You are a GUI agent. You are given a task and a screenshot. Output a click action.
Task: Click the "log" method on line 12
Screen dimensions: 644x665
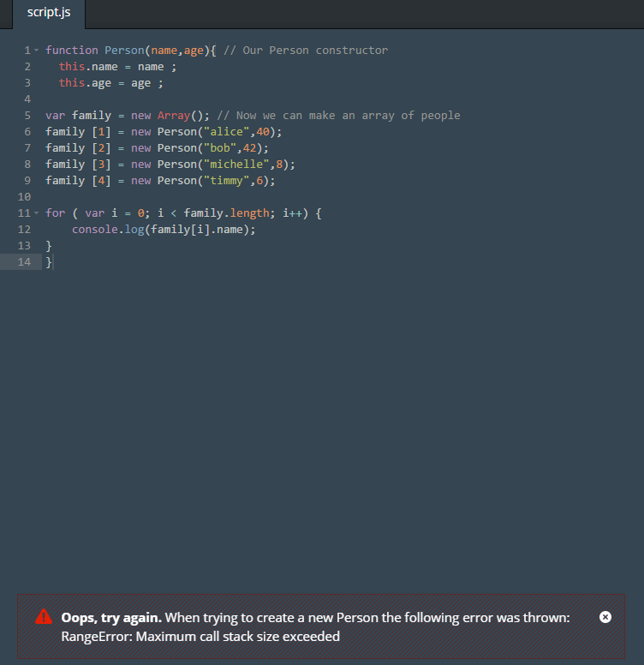pyautogui.click(x=134, y=230)
